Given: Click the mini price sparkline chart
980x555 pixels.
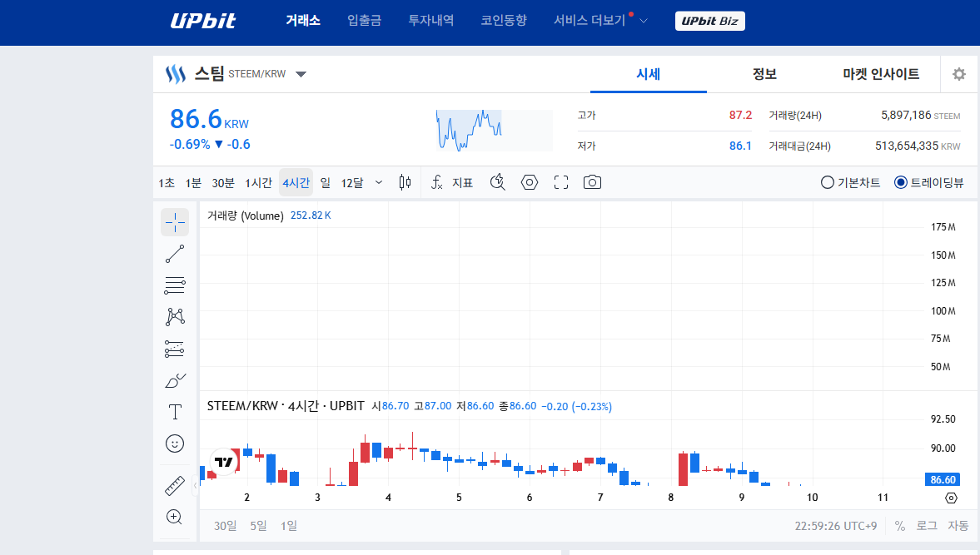Looking at the screenshot, I should click(x=494, y=131).
